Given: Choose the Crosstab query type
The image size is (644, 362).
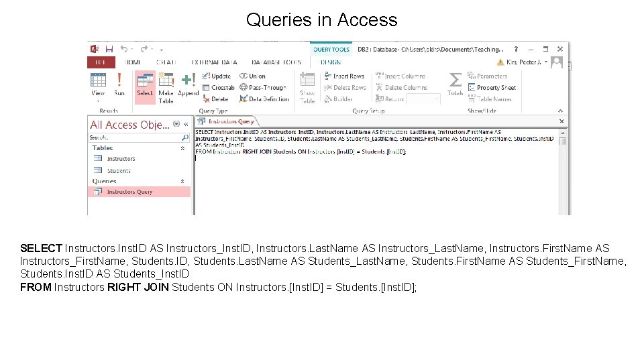Looking at the screenshot, I should click(x=219, y=87).
